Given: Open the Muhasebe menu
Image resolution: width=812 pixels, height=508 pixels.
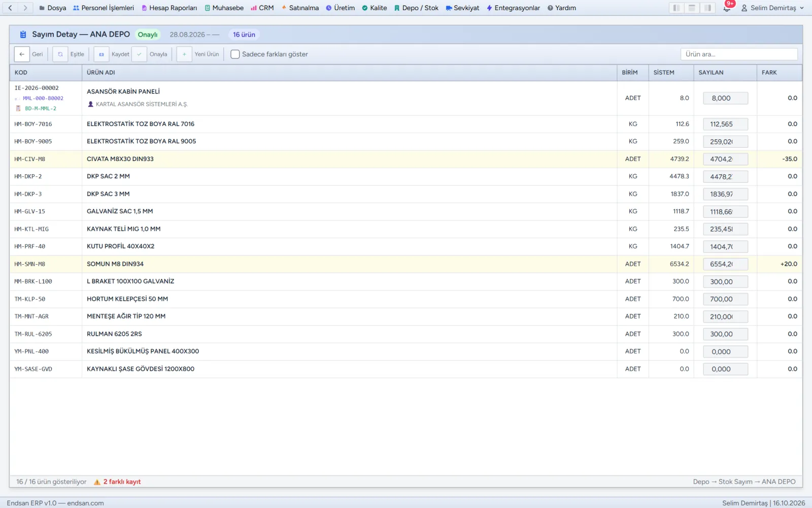Looking at the screenshot, I should coord(224,8).
